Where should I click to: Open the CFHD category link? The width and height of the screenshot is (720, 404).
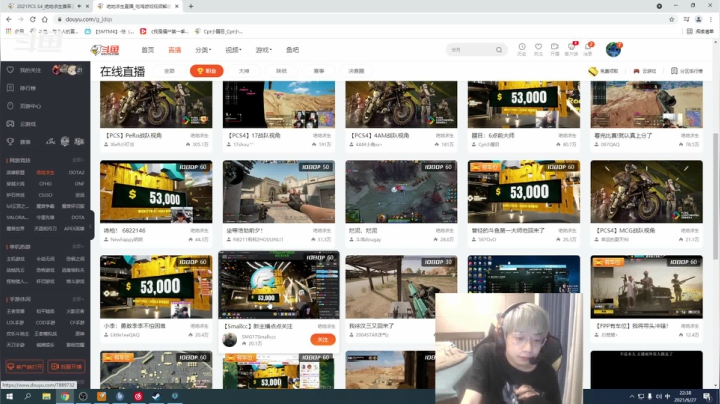click(x=45, y=184)
